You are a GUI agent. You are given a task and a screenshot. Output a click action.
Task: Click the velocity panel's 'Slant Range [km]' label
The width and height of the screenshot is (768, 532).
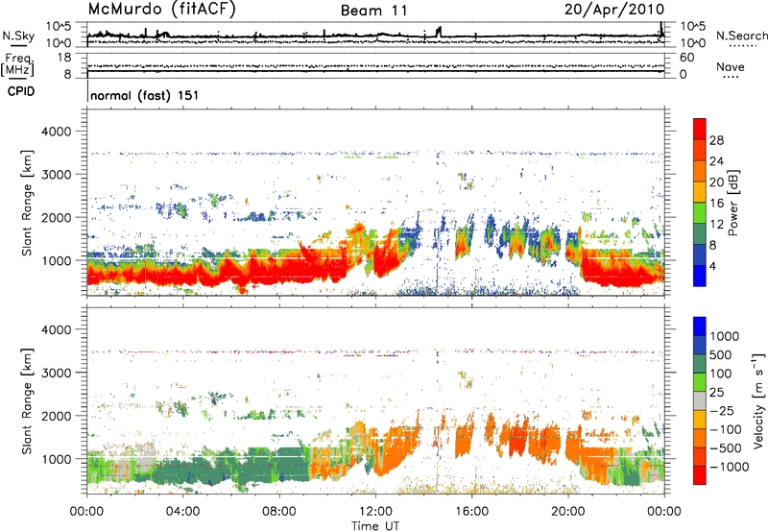click(x=28, y=401)
